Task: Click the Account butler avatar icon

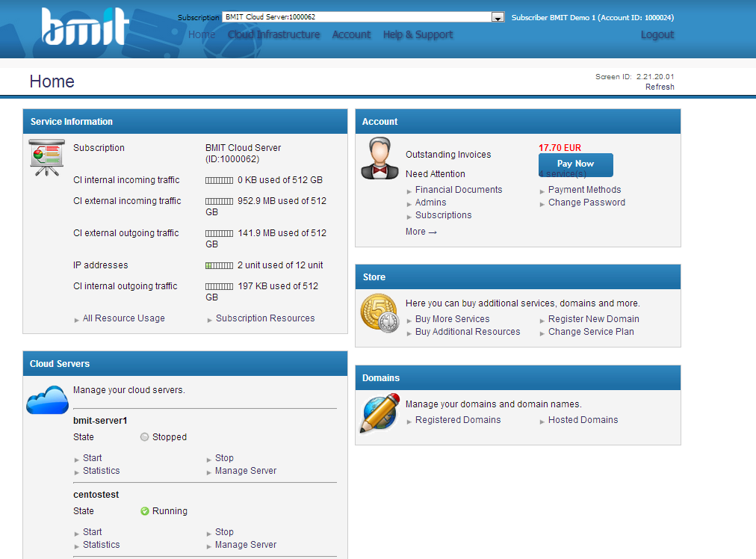Action: coord(380,158)
